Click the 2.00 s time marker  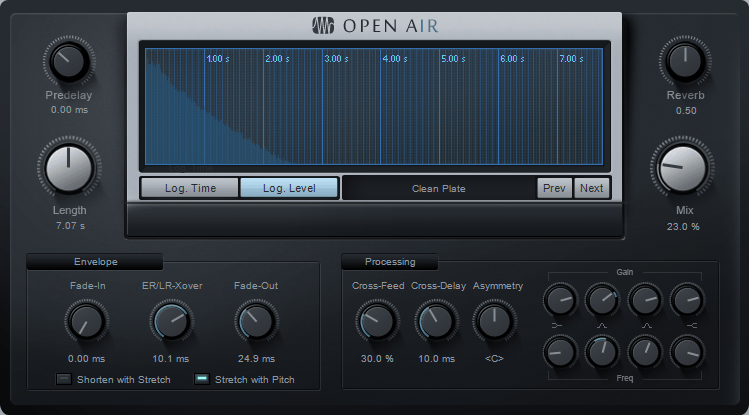(x=277, y=59)
